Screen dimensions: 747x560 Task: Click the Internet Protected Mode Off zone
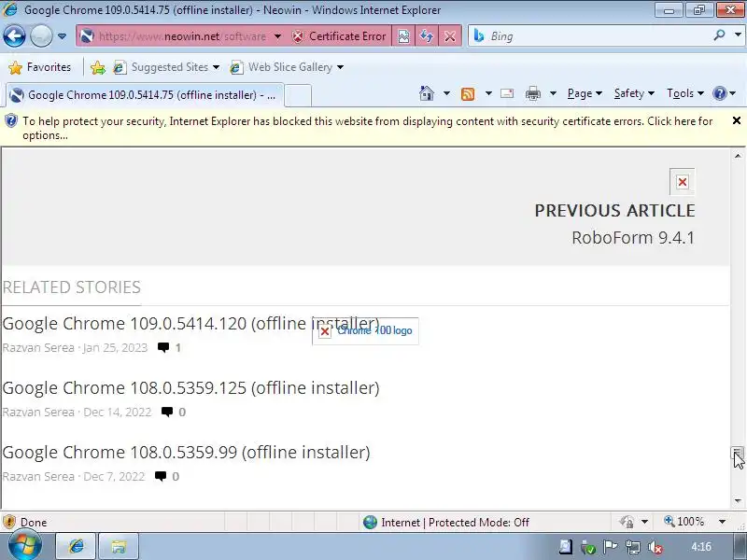[x=446, y=523]
